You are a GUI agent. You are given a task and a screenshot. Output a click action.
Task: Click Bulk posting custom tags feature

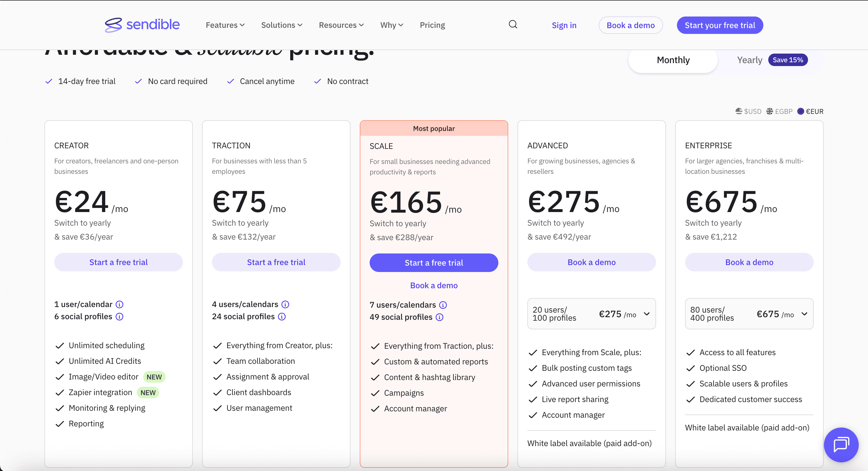coord(587,368)
